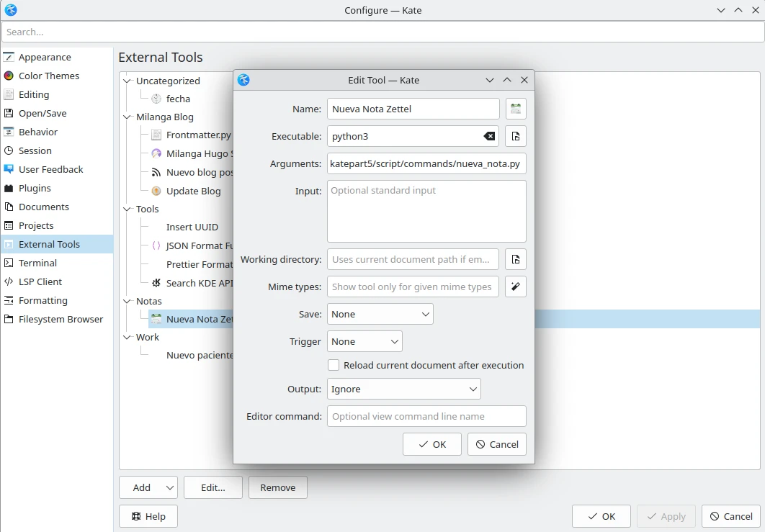
Task: Browse for executable file button
Action: tap(516, 136)
